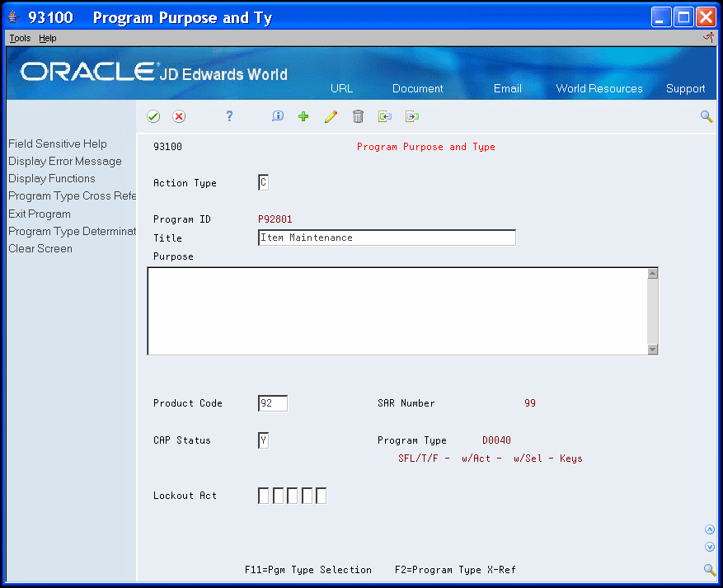
Task: Click Purpose scrollbar up arrow
Action: 652,274
